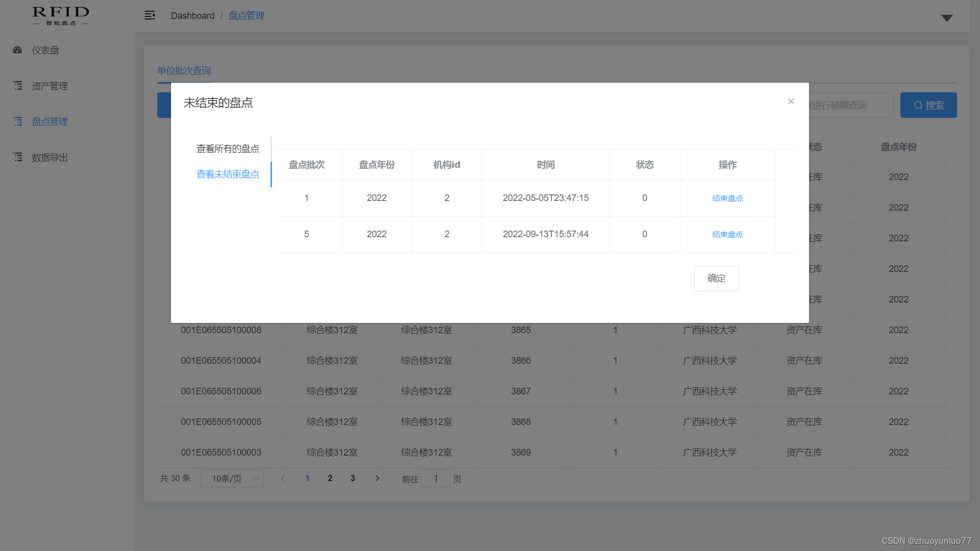Click 结束盘点 link for batch 1
The width and height of the screenshot is (980, 551).
tap(727, 198)
